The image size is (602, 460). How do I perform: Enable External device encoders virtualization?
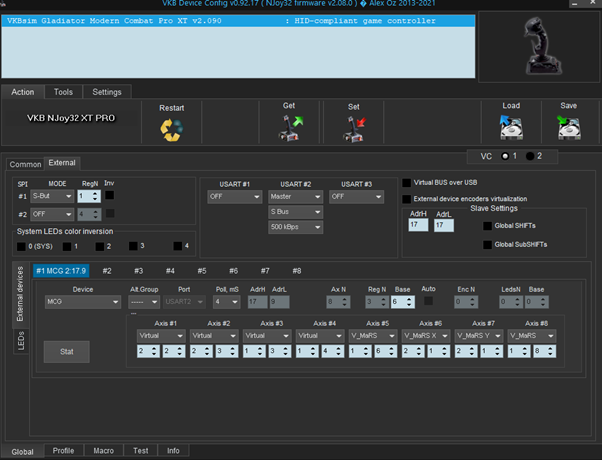pos(406,199)
